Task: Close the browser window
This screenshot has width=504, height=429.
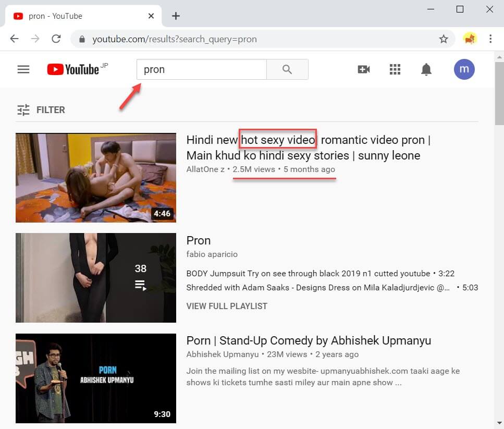Action: (x=489, y=9)
